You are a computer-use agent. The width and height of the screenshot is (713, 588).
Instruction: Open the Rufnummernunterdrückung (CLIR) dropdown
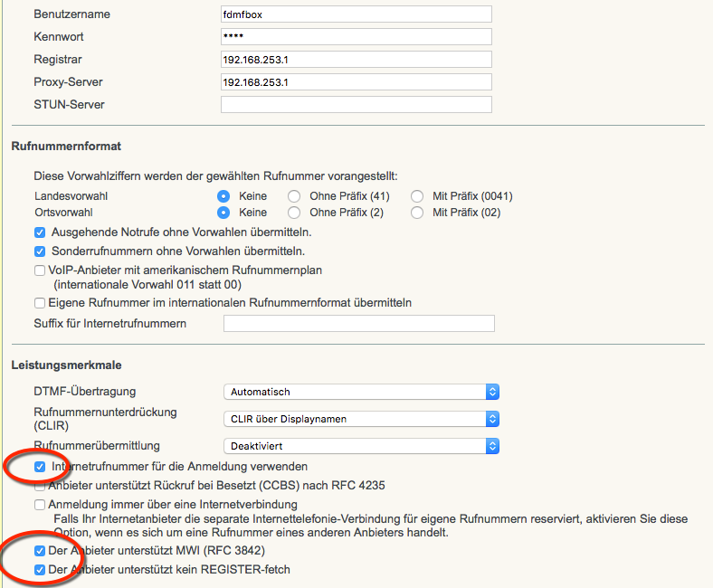[361, 419]
